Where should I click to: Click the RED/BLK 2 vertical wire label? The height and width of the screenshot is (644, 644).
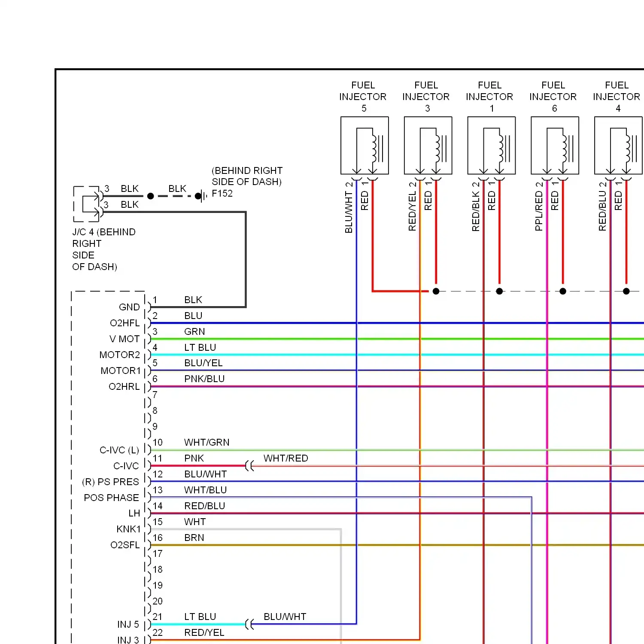click(476, 207)
